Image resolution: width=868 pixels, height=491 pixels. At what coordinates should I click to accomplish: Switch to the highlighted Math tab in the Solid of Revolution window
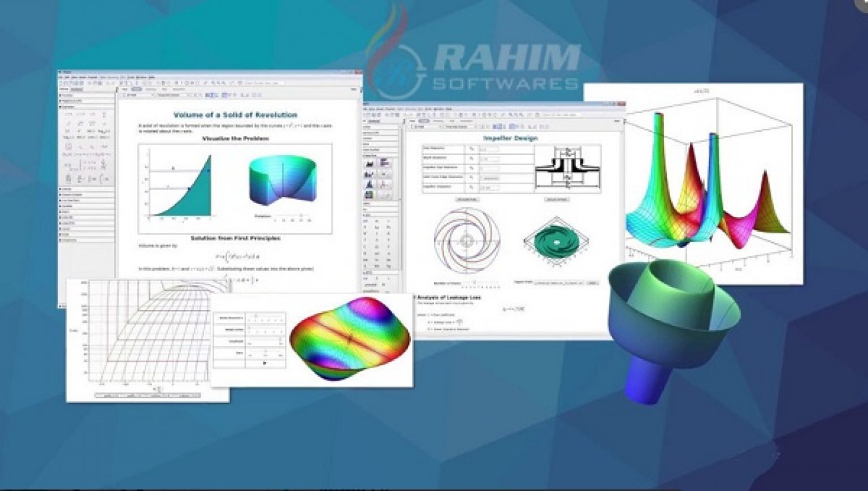(x=136, y=89)
